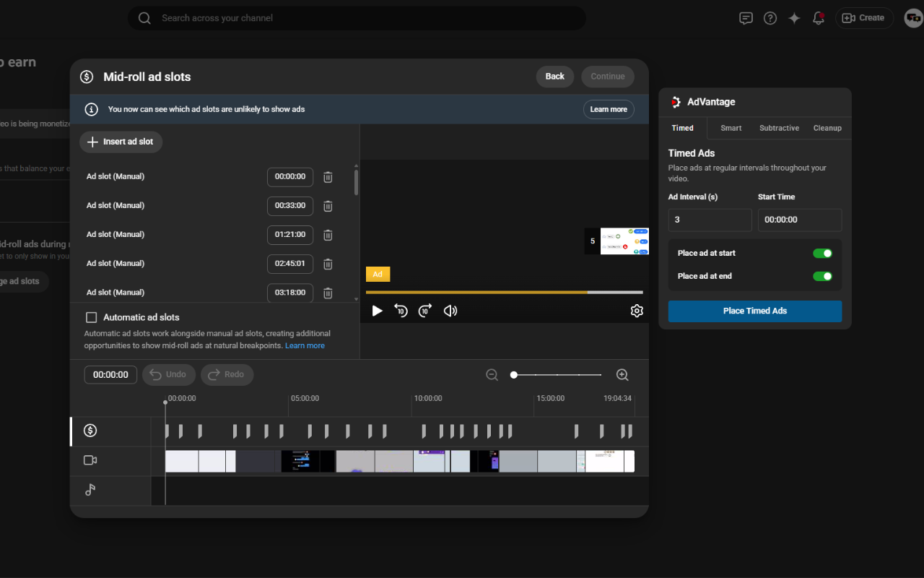Click Learn more in the info banner

[x=609, y=109]
